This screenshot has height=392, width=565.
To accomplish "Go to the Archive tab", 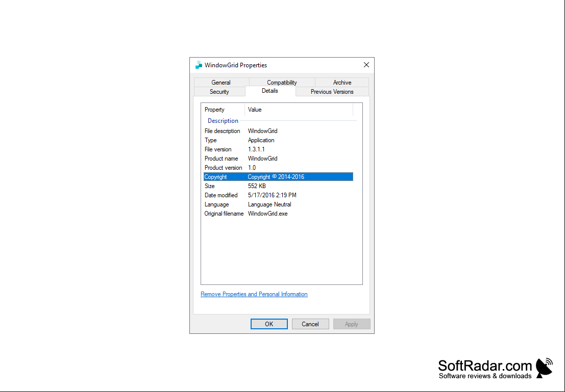I will pos(342,83).
